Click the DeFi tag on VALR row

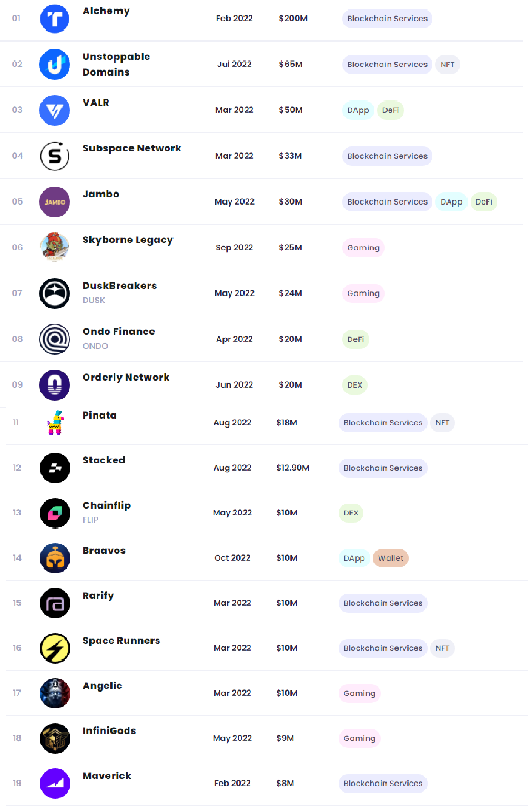pyautogui.click(x=390, y=110)
